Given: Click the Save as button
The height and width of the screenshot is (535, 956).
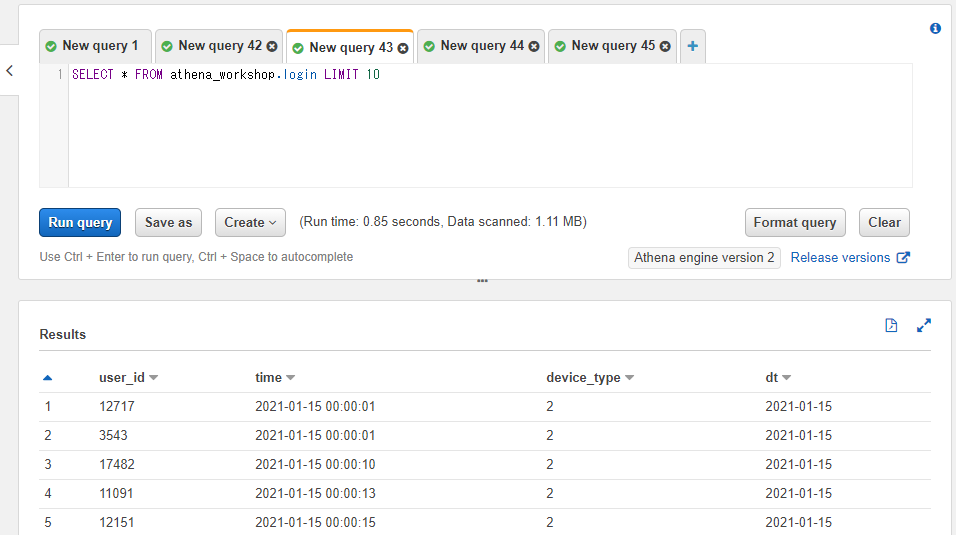Looking at the screenshot, I should click(x=168, y=223).
